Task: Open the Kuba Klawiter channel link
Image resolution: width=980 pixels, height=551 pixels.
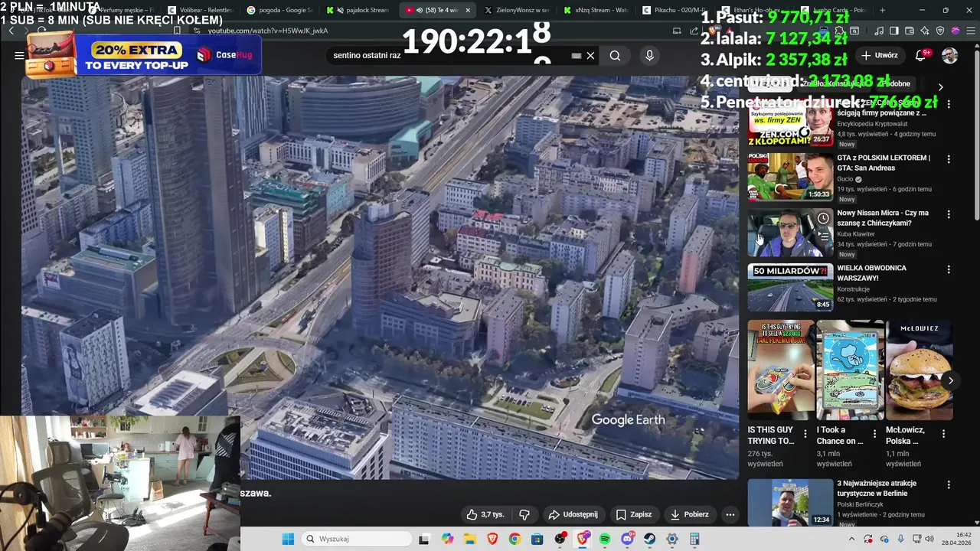Action: pos(856,233)
